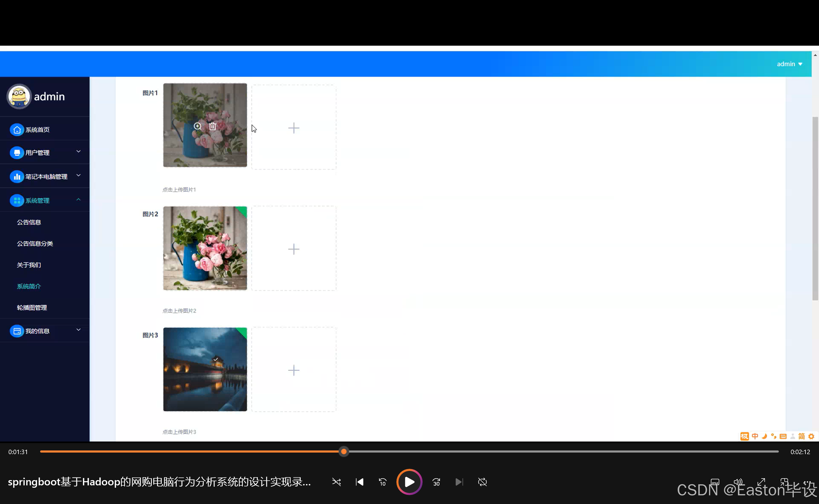The height and width of the screenshot is (504, 819).
Task: Click the 点击上传图片2 hint text
Action: pos(179,311)
